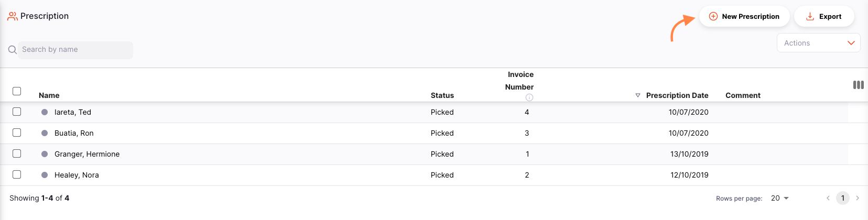The height and width of the screenshot is (220, 868).
Task: Sort by the Name column header
Action: click(49, 95)
